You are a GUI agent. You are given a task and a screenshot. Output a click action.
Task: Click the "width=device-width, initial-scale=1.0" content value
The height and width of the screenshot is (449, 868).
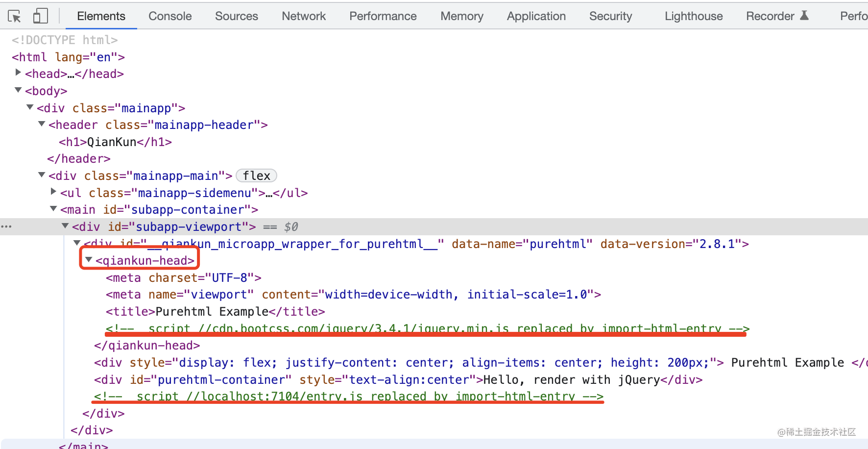click(456, 294)
